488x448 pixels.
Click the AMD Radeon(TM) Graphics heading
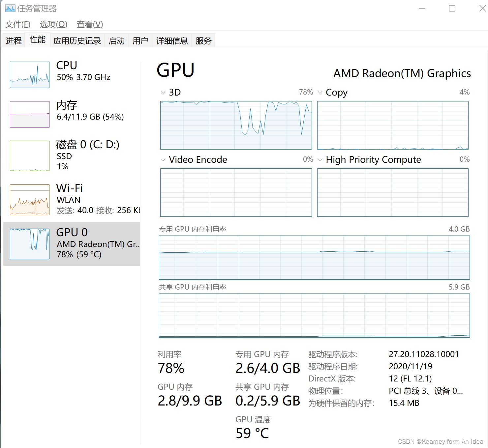click(402, 73)
